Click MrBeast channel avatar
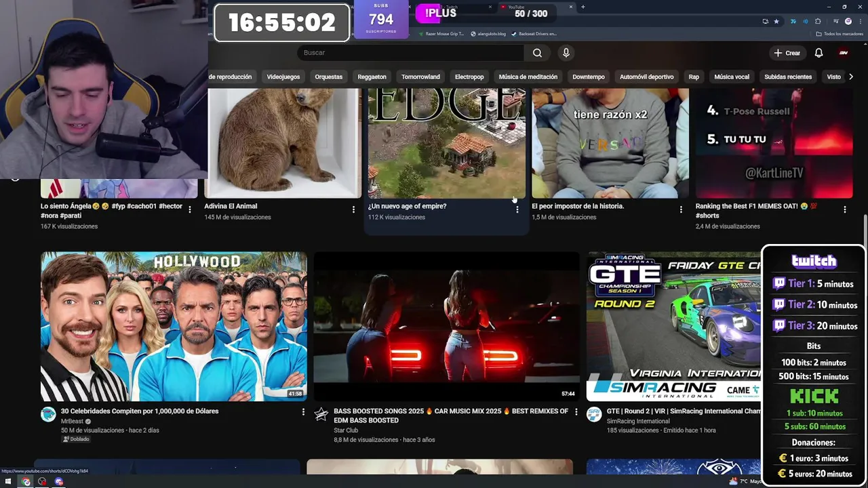 click(48, 414)
